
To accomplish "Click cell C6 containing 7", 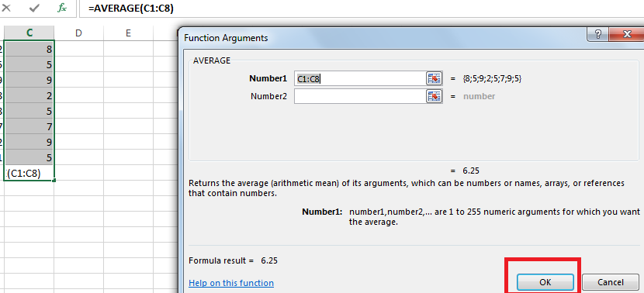I will click(29, 127).
